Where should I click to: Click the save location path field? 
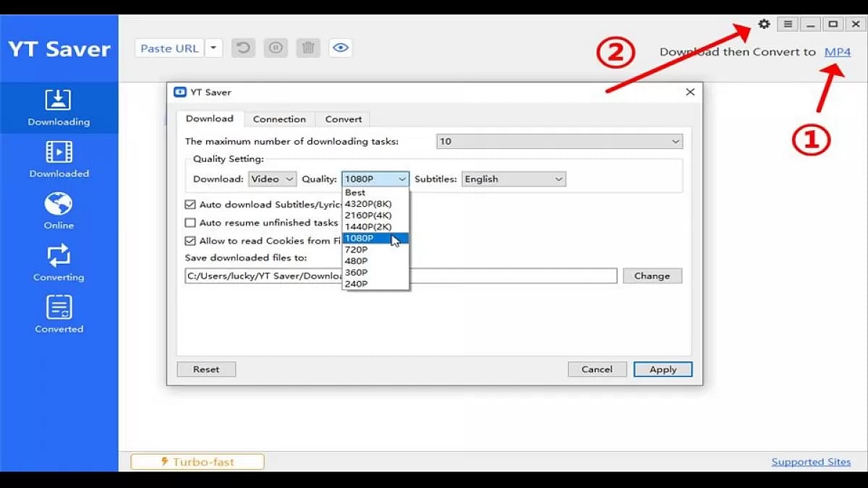click(x=506, y=275)
